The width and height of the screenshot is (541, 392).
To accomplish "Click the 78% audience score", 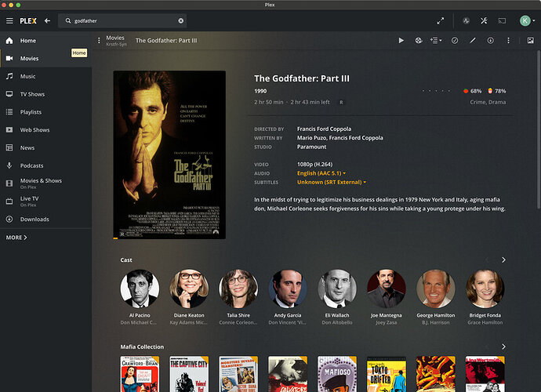I will coord(497,91).
